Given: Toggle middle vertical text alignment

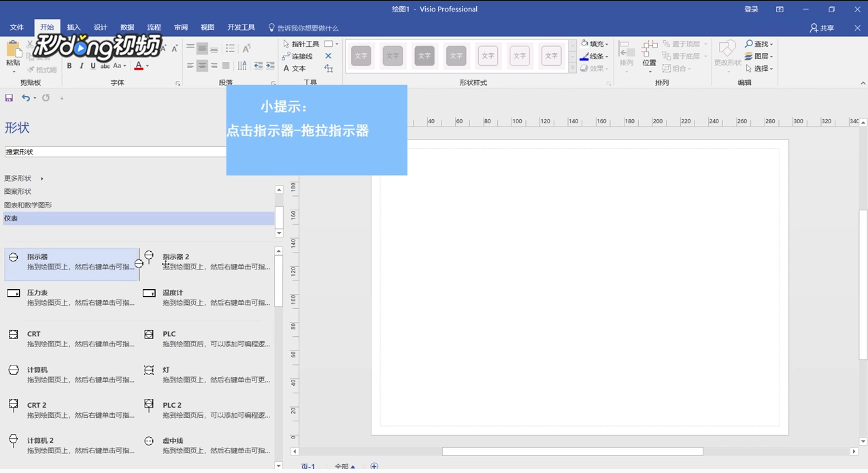Looking at the screenshot, I should click(202, 48).
